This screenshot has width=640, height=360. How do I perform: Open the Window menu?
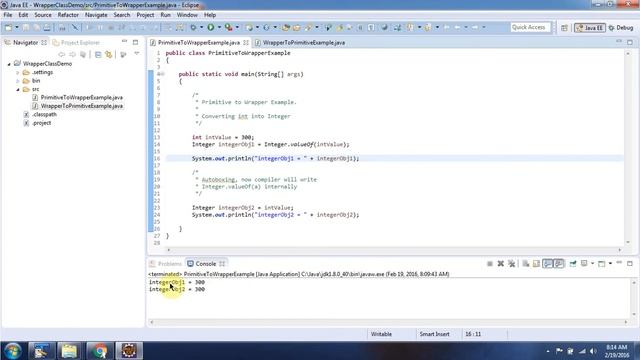[187, 15]
